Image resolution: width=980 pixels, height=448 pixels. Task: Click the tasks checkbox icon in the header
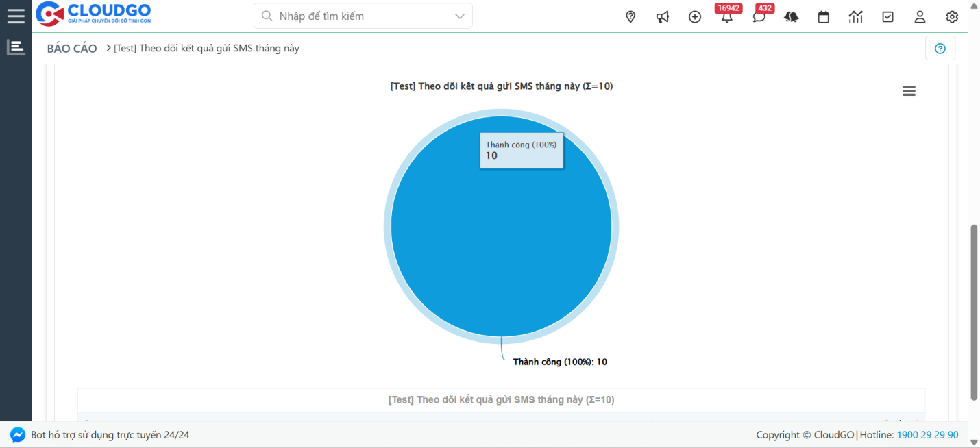coord(887,16)
